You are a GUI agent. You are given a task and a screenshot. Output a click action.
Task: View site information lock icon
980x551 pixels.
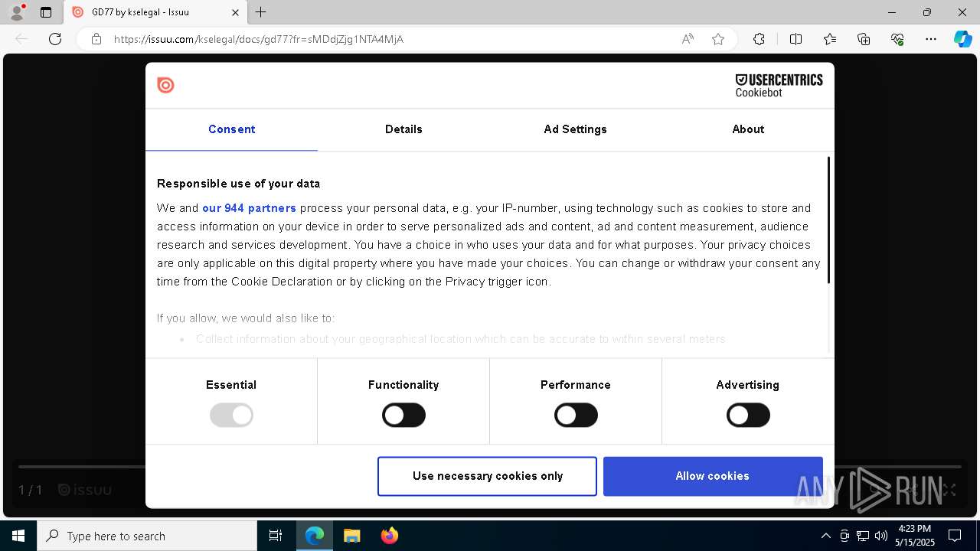point(96,39)
